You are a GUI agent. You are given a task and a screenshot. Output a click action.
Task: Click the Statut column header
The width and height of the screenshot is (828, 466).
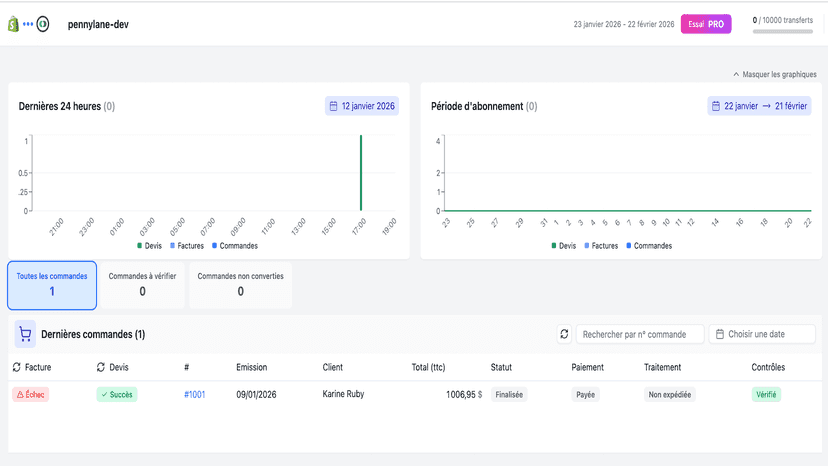[501, 367]
